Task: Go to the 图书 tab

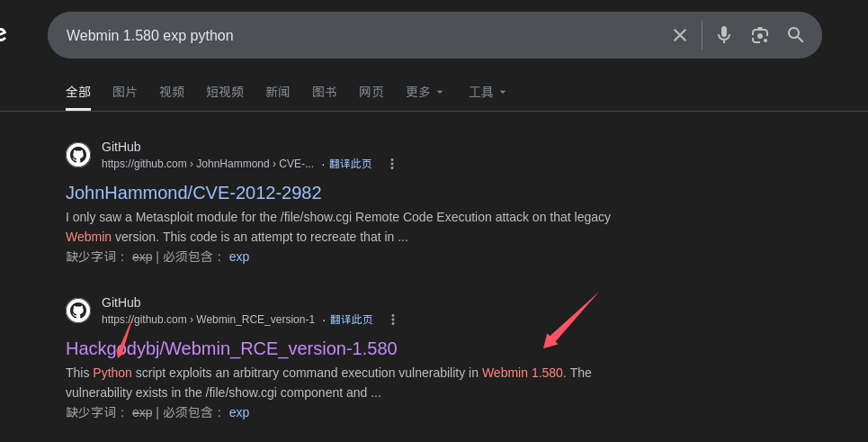Action: click(325, 92)
